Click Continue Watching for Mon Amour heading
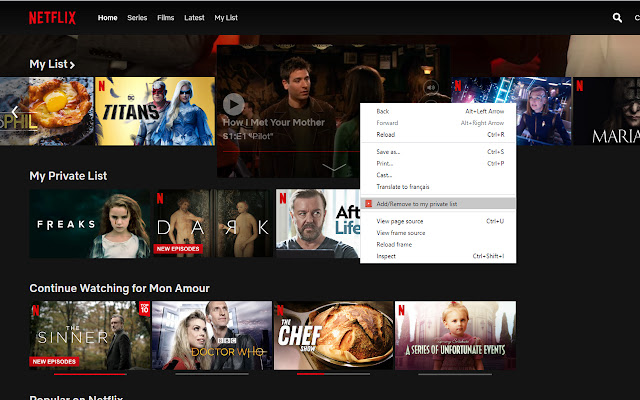Viewport: 640px width, 400px height. click(x=120, y=288)
